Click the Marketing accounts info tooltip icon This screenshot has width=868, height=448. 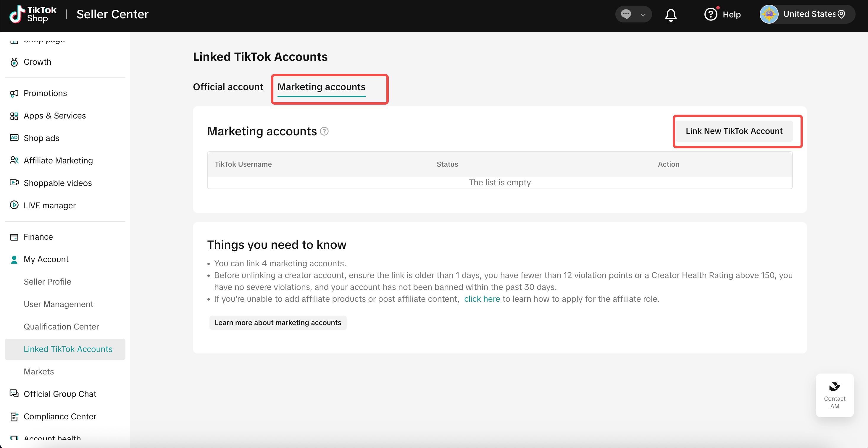324,131
